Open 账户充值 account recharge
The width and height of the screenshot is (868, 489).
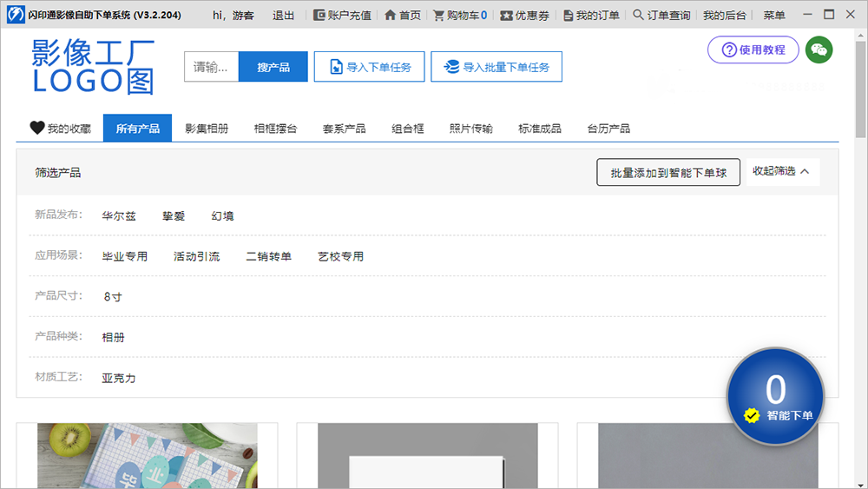[x=342, y=16]
